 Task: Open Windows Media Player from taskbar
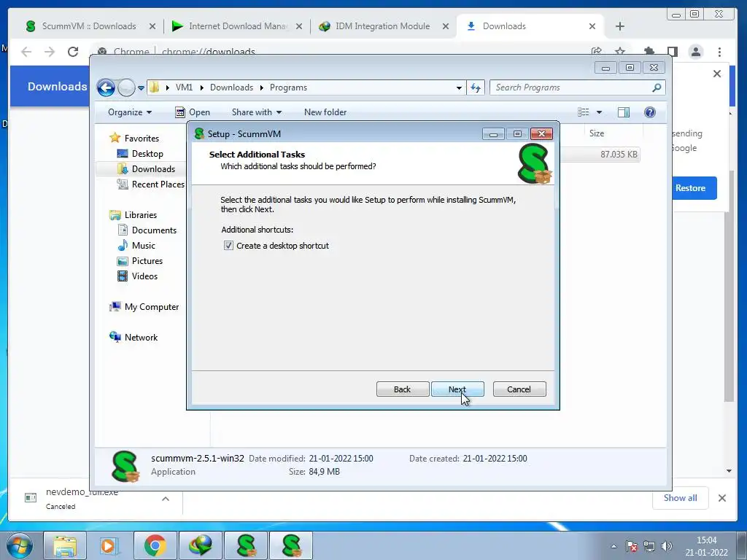tap(109, 545)
